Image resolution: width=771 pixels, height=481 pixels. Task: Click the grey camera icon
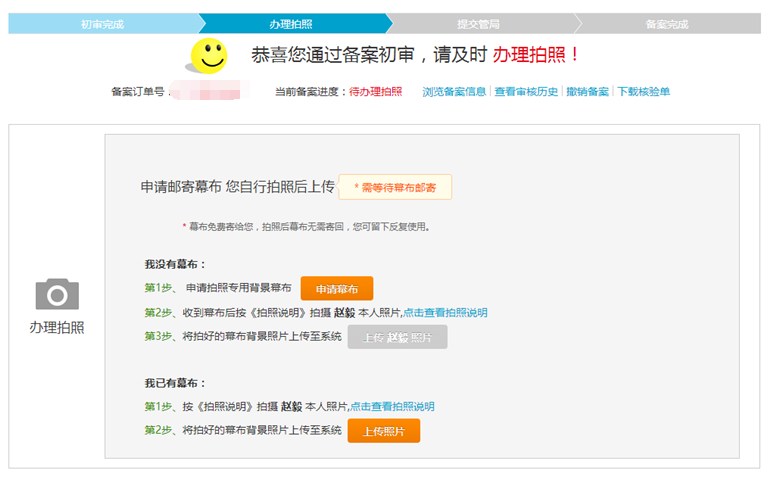57,294
